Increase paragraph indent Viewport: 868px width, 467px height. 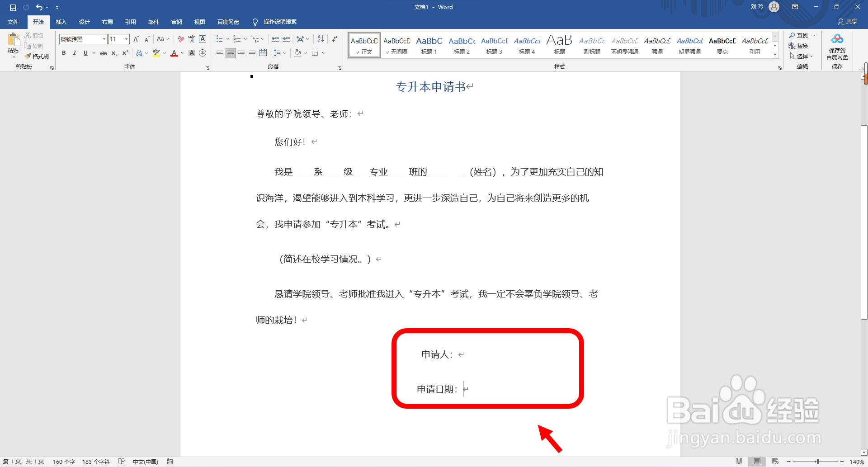pos(286,39)
